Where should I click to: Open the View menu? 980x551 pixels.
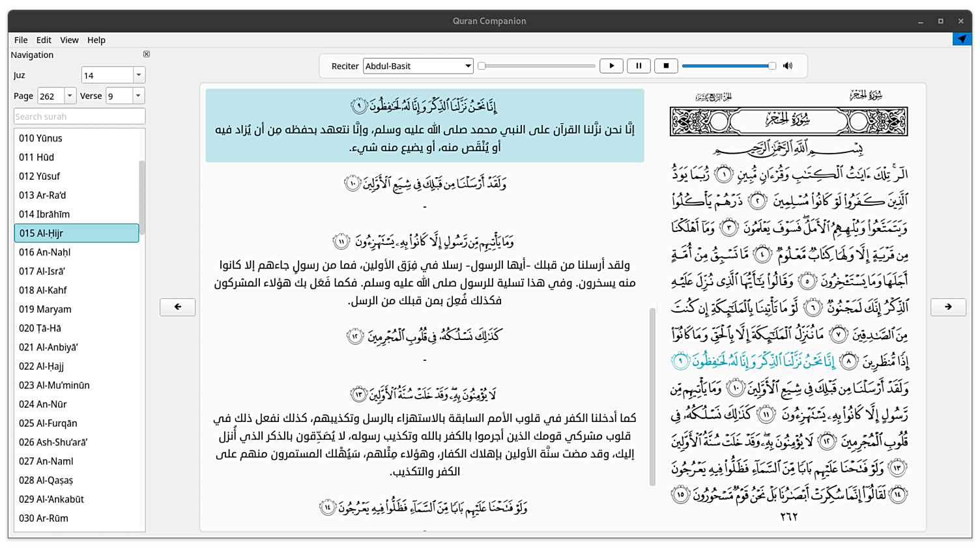pyautogui.click(x=68, y=40)
